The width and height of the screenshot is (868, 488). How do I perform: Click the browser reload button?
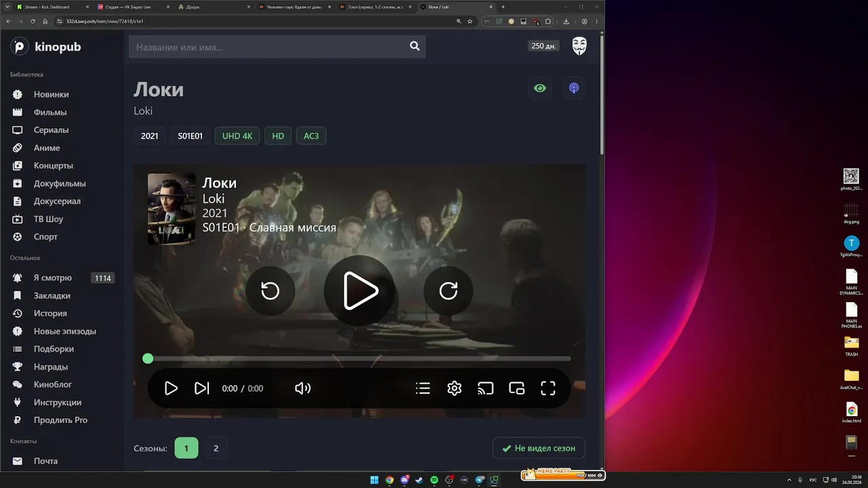tap(33, 21)
